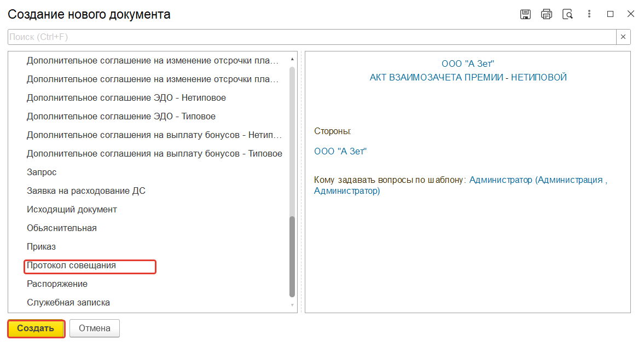Maximize the dialog window
The height and width of the screenshot is (346, 644).
pyautogui.click(x=611, y=14)
